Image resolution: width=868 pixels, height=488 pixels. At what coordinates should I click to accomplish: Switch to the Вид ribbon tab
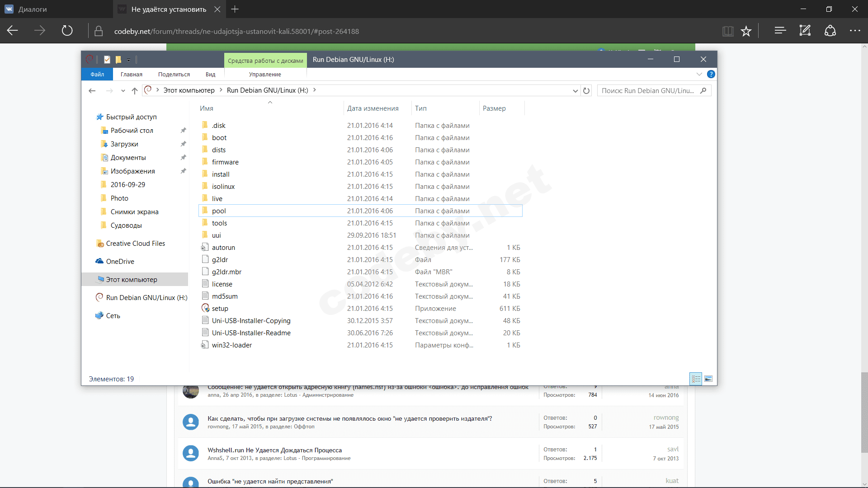point(210,74)
